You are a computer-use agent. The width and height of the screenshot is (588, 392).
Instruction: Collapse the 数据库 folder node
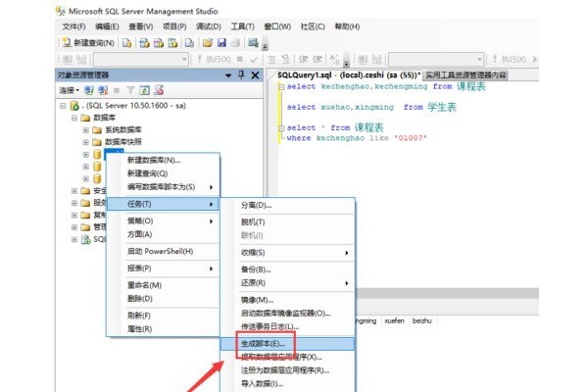point(74,119)
